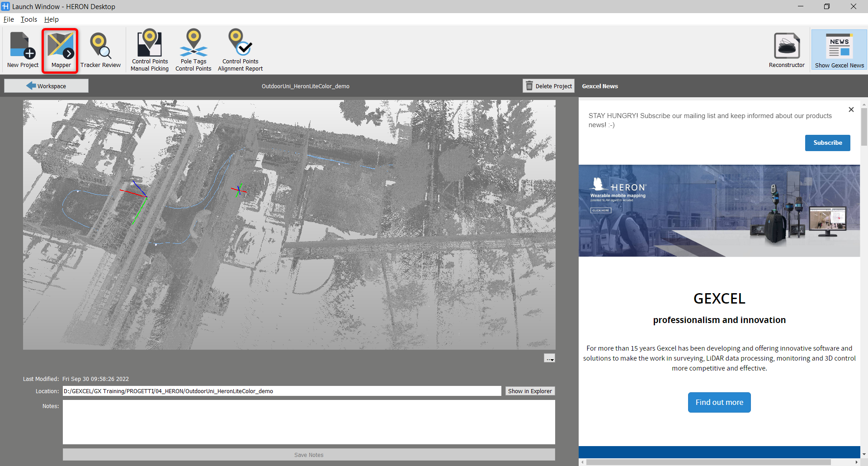Click into the Notes text area

pos(309,422)
